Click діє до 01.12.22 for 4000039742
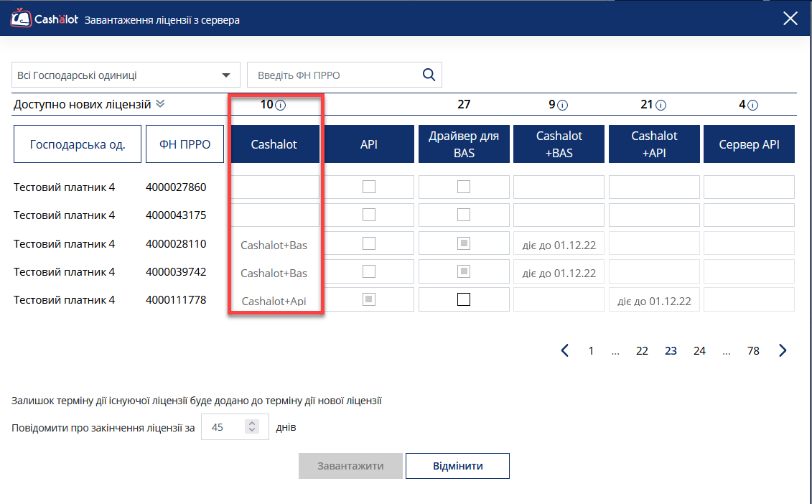 559,273
